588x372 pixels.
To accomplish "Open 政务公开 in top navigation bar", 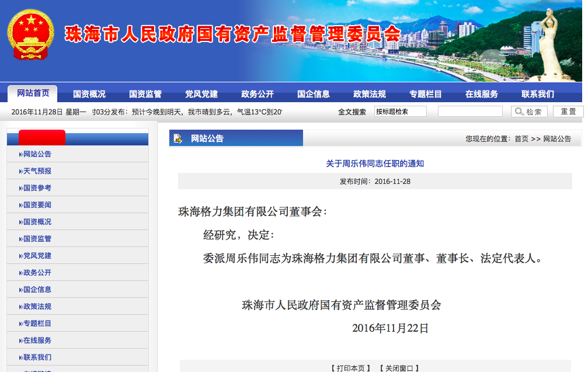I will (x=258, y=94).
